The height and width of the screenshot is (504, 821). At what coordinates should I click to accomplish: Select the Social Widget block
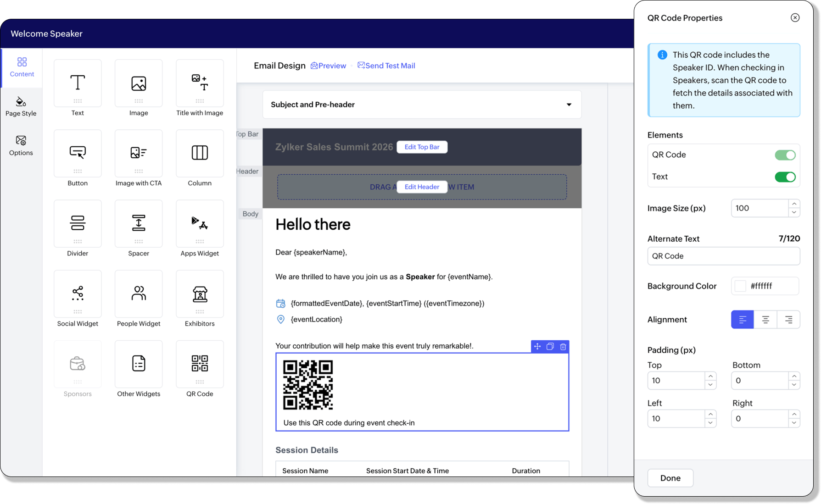pyautogui.click(x=78, y=294)
